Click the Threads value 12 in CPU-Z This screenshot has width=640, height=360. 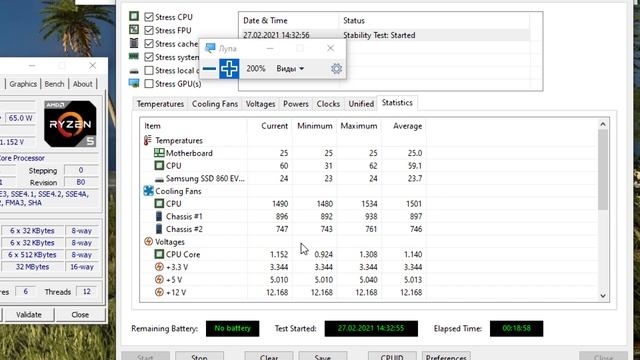(87, 291)
